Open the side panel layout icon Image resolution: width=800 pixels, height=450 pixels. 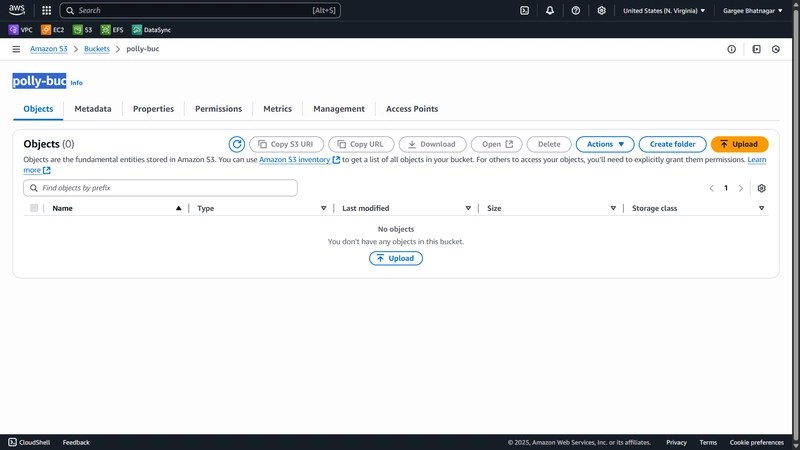click(x=757, y=49)
